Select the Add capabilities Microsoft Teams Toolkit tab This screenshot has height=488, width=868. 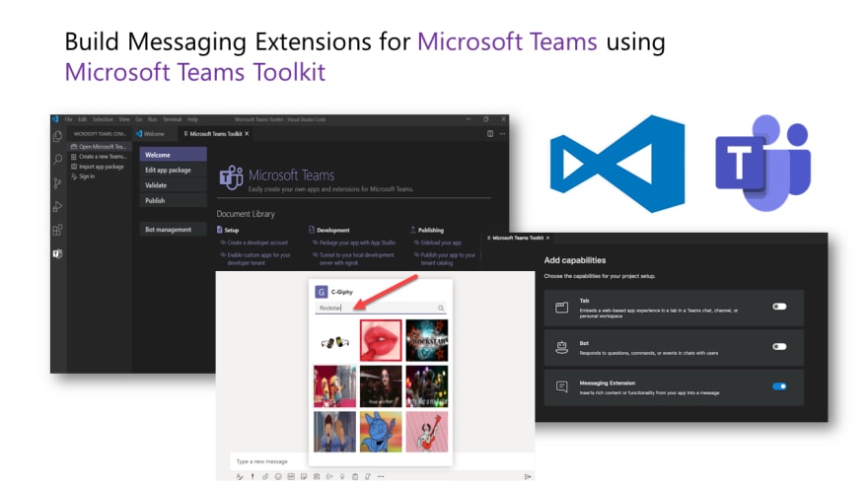click(x=518, y=238)
